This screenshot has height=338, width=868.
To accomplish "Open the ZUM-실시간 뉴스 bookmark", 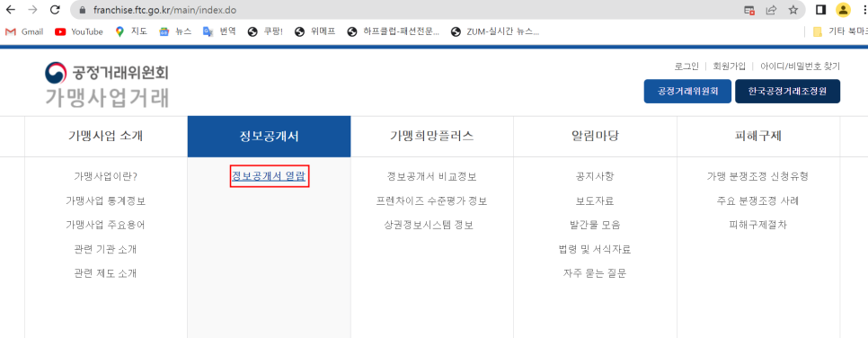I will point(495,31).
